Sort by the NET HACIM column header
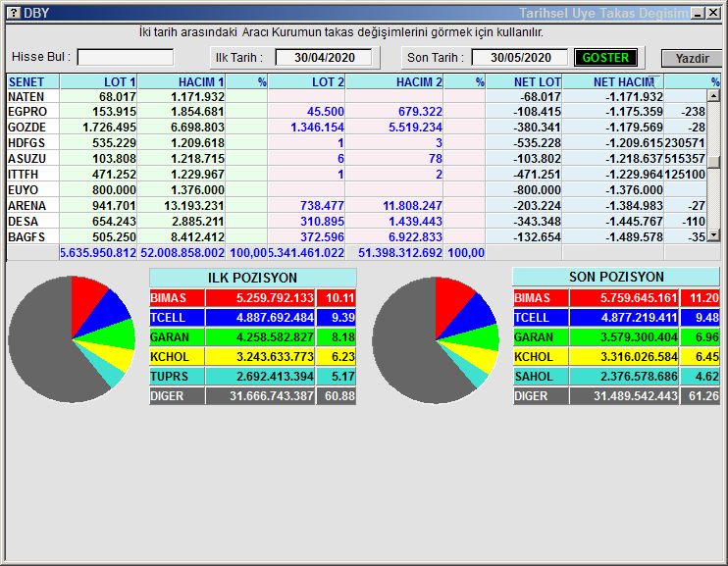This screenshot has height=566, width=728. (613, 81)
